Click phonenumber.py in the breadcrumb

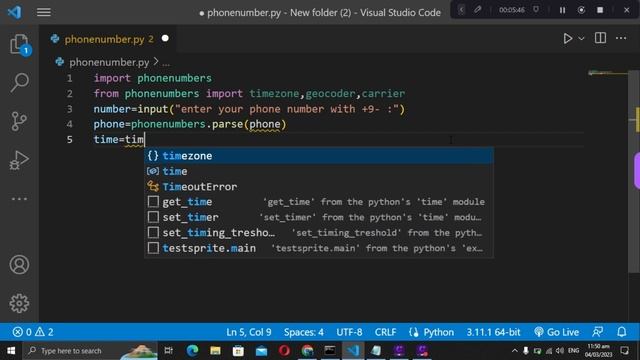tap(109, 62)
